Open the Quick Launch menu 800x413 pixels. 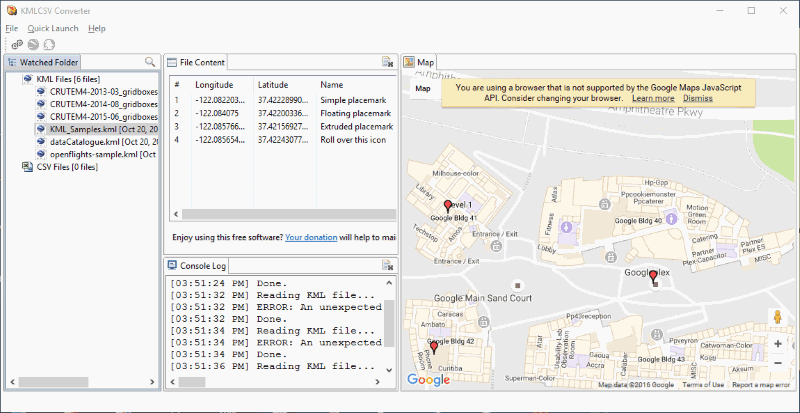pos(53,29)
